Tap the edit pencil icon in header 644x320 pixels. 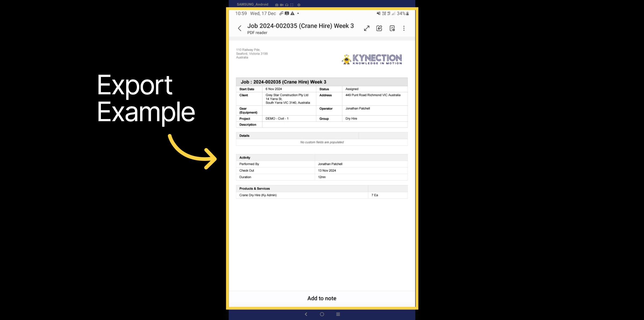coord(379,28)
